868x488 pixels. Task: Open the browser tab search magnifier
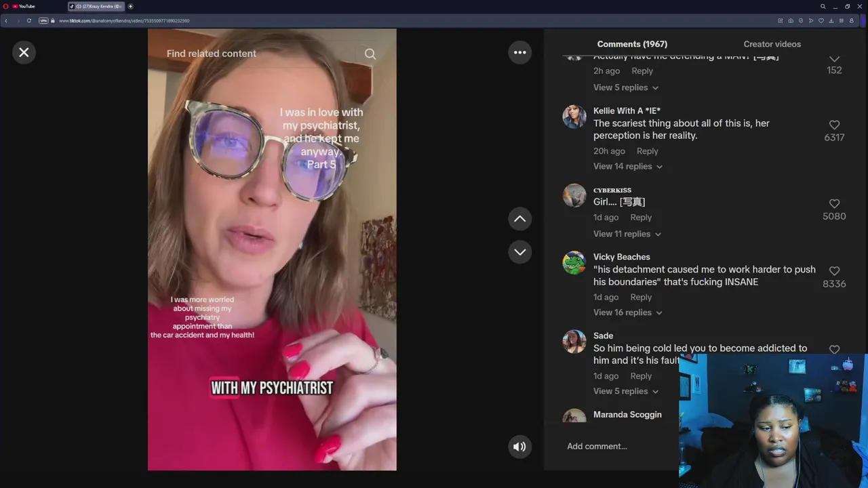(x=823, y=6)
